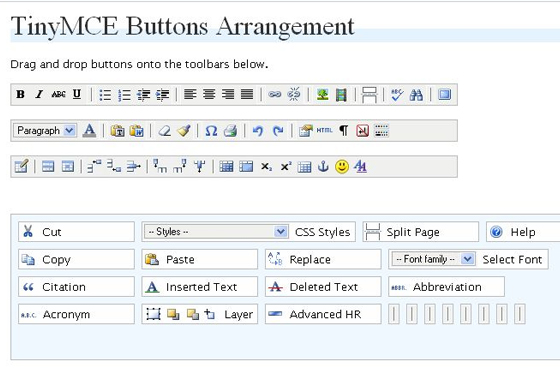Click the indent icon in first toolbar
The width and height of the screenshot is (560, 368).
point(162,95)
